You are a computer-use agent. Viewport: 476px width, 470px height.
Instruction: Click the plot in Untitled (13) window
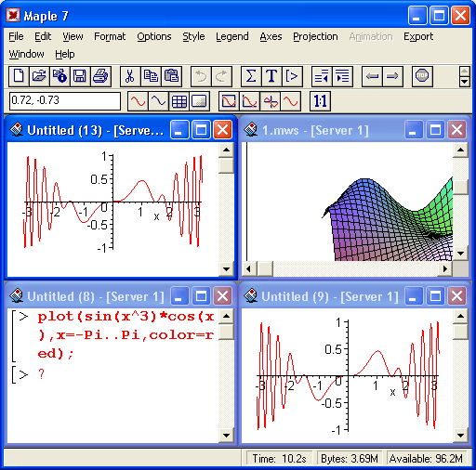pyautogui.click(x=113, y=202)
